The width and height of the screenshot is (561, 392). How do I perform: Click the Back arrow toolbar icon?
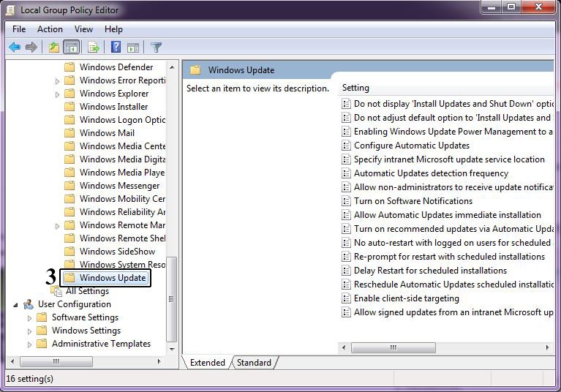[x=15, y=47]
